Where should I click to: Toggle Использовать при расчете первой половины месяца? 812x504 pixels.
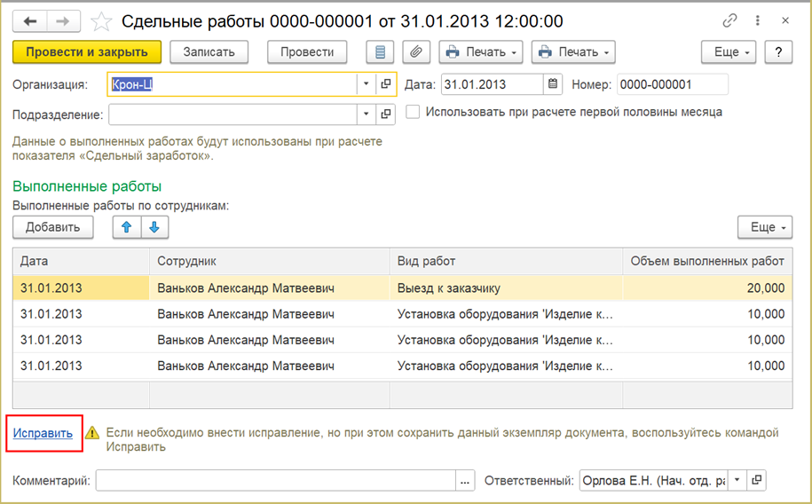[x=413, y=112]
